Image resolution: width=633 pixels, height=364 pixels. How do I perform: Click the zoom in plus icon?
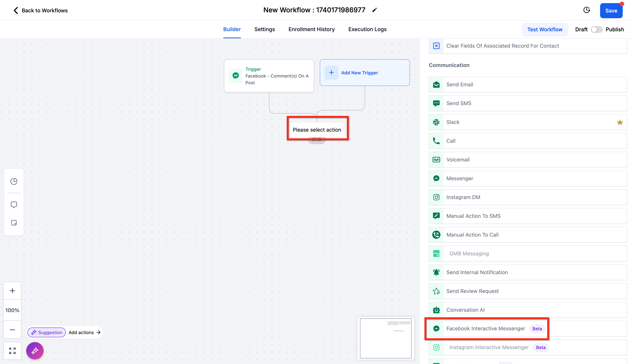tap(12, 291)
